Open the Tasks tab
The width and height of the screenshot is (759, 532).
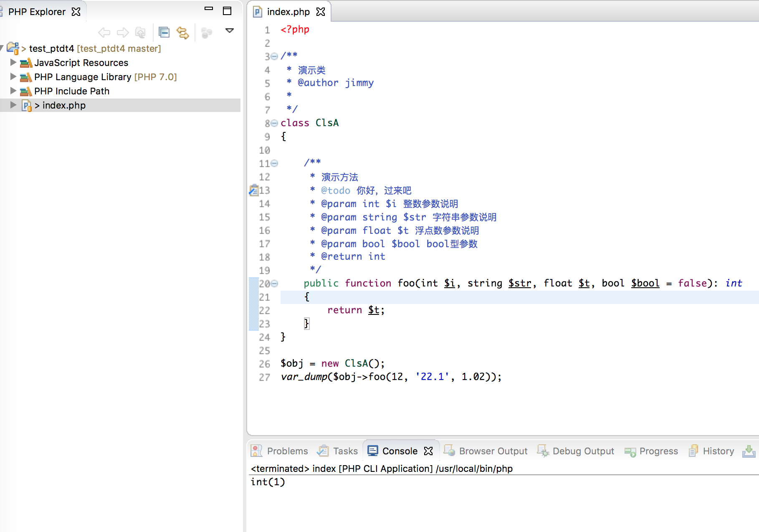(x=345, y=451)
